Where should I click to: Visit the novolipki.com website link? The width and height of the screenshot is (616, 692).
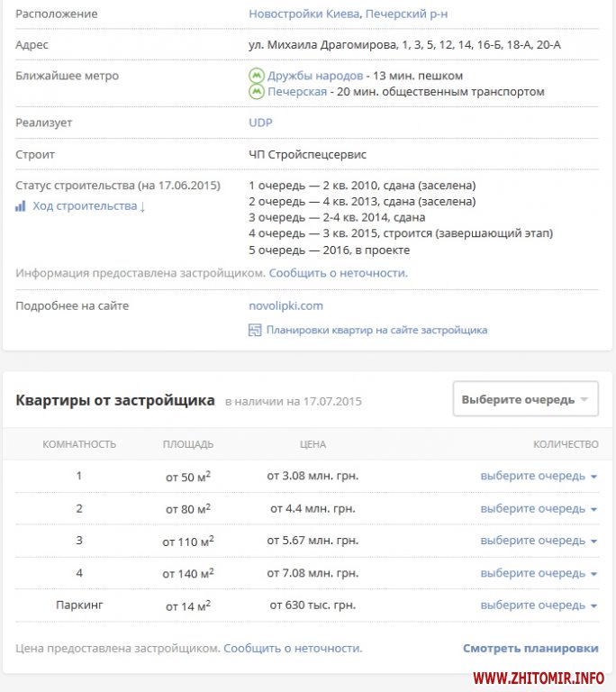coord(285,305)
